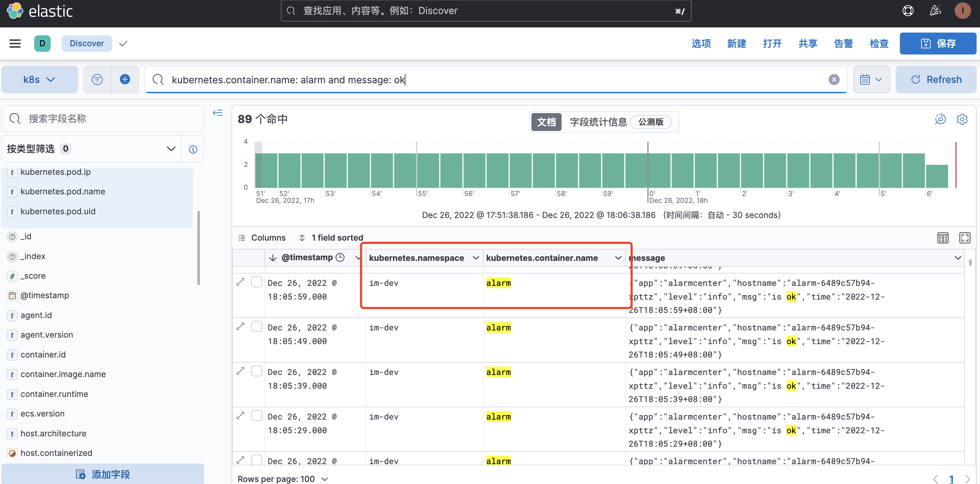Select checkbox for 18:05:59 log row
The image size is (980, 484).
[x=257, y=282]
